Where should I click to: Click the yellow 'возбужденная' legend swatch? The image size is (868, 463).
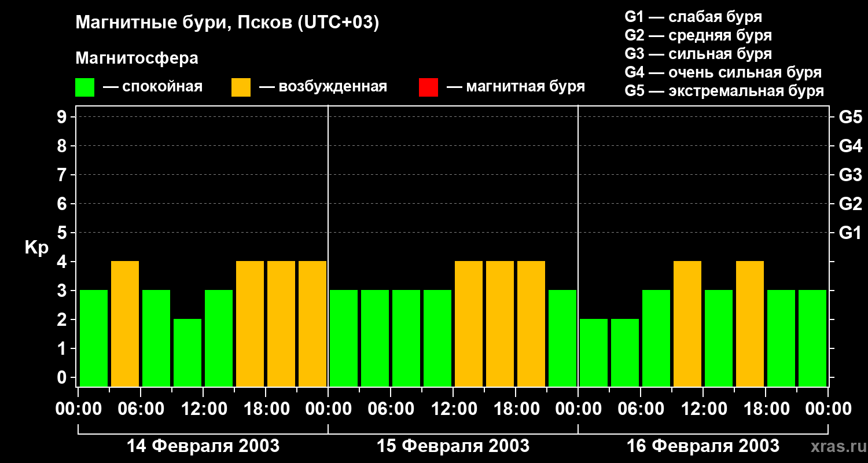click(241, 87)
